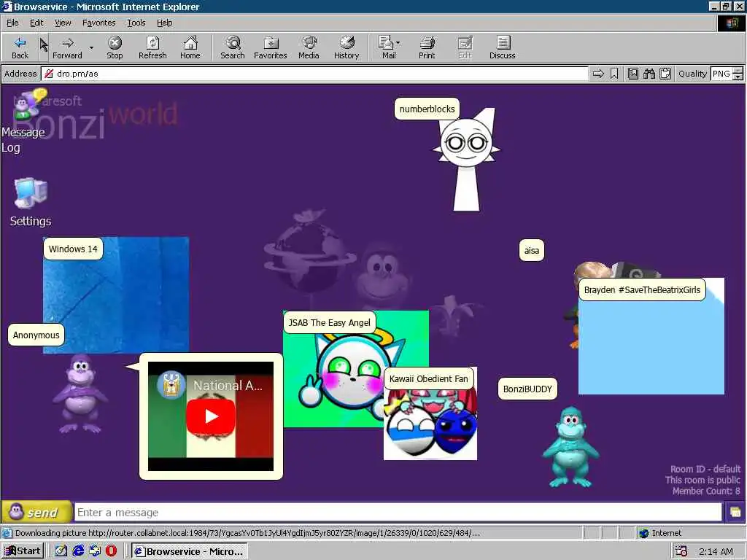Open the Media toolbar icon
Image resolution: width=747 pixels, height=560 pixels.
[x=309, y=47]
